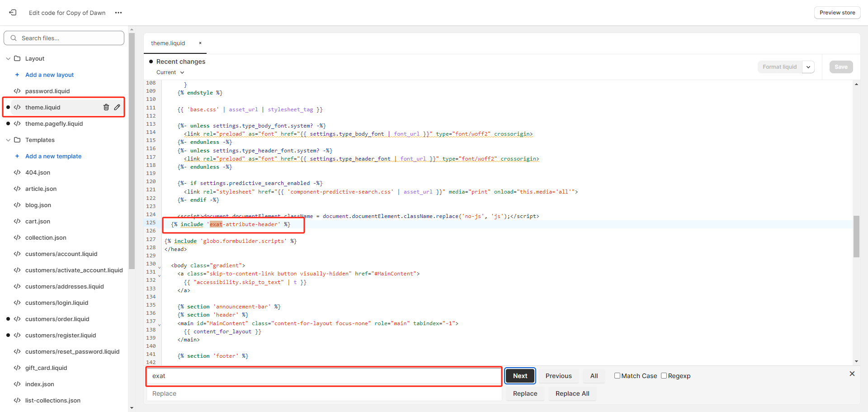Click the Layout folder icon
Image resolution: width=868 pixels, height=412 pixels.
(x=17, y=58)
